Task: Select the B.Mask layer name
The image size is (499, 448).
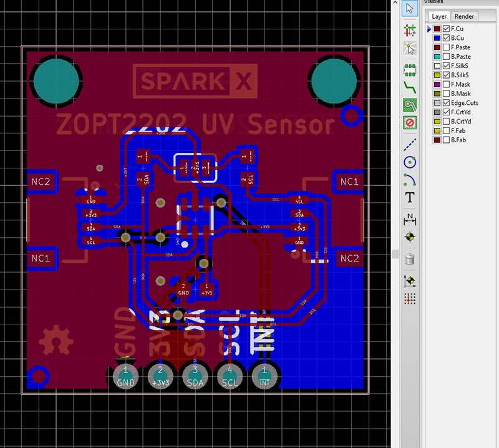Action: [x=461, y=94]
